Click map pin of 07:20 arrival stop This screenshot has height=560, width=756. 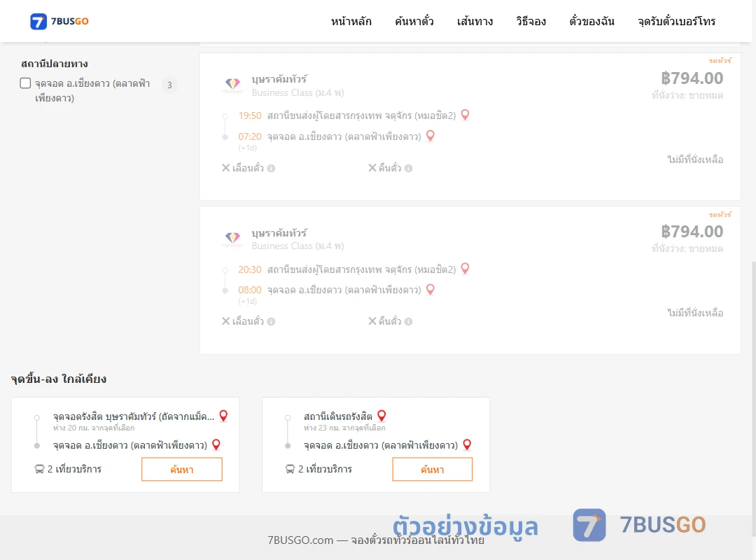pyautogui.click(x=430, y=136)
